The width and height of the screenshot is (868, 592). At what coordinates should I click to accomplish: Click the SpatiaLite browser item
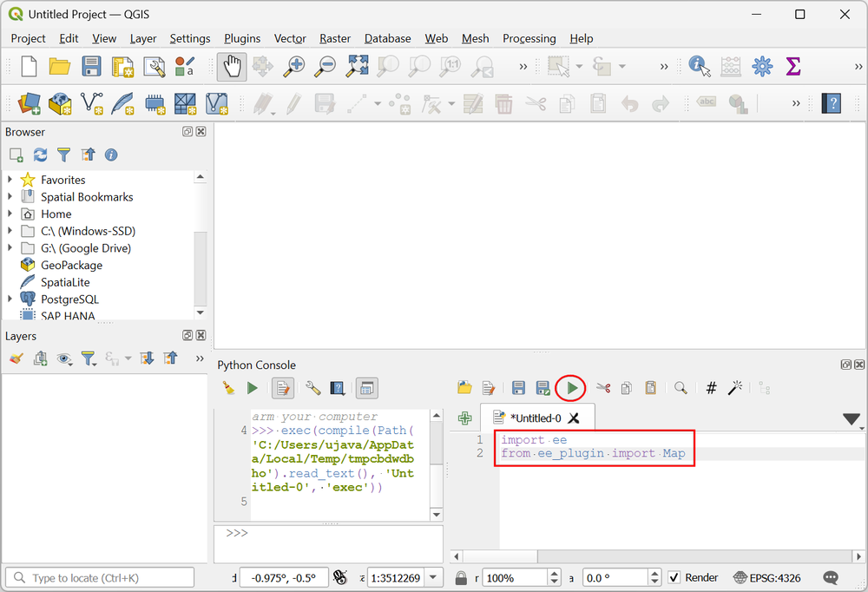click(65, 282)
